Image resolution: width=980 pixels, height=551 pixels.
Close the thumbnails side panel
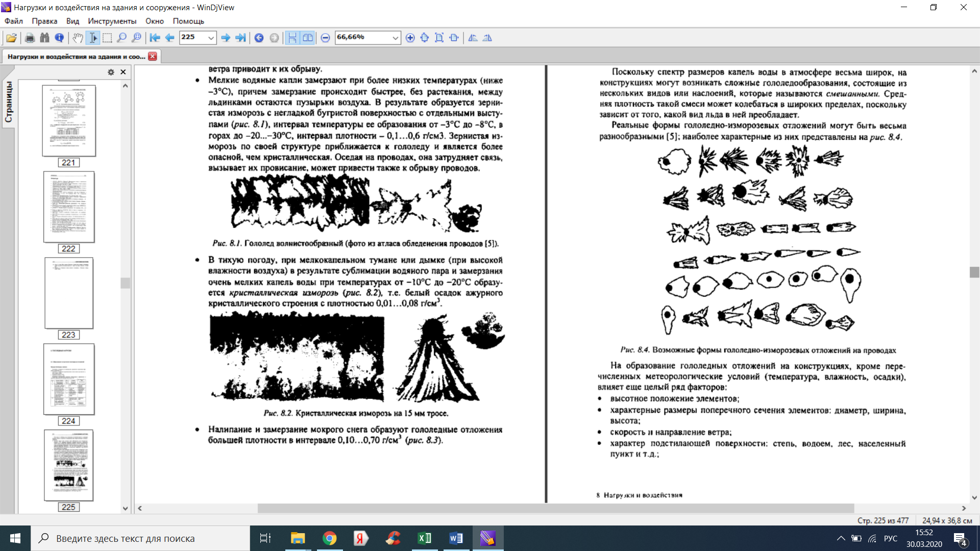click(123, 72)
